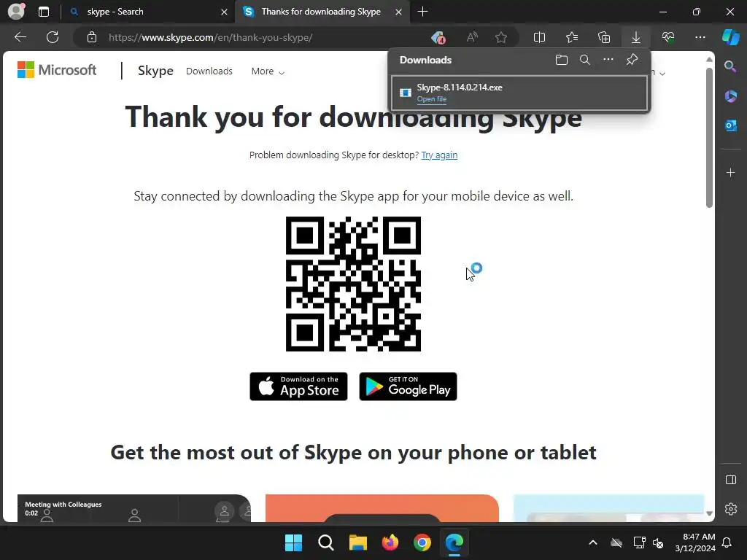Click the address bar URL
This screenshot has width=747, height=560.
[211, 38]
